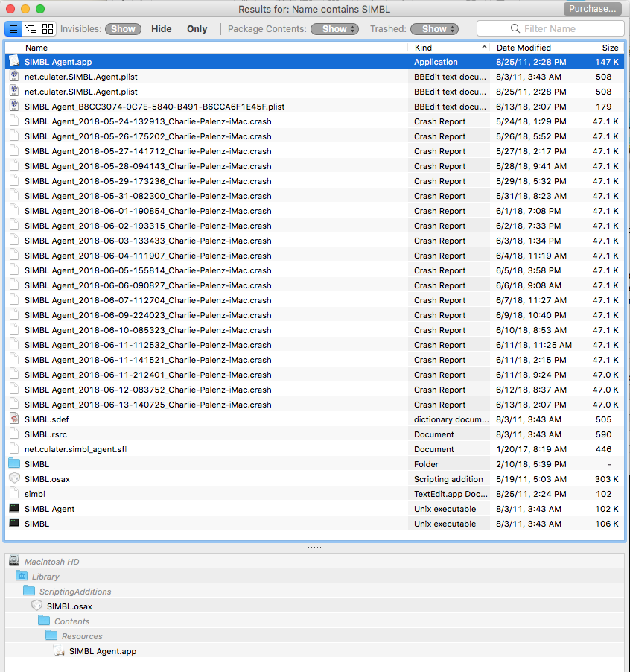
Task: Open the Package Contents Show dropdown
Action: [334, 29]
